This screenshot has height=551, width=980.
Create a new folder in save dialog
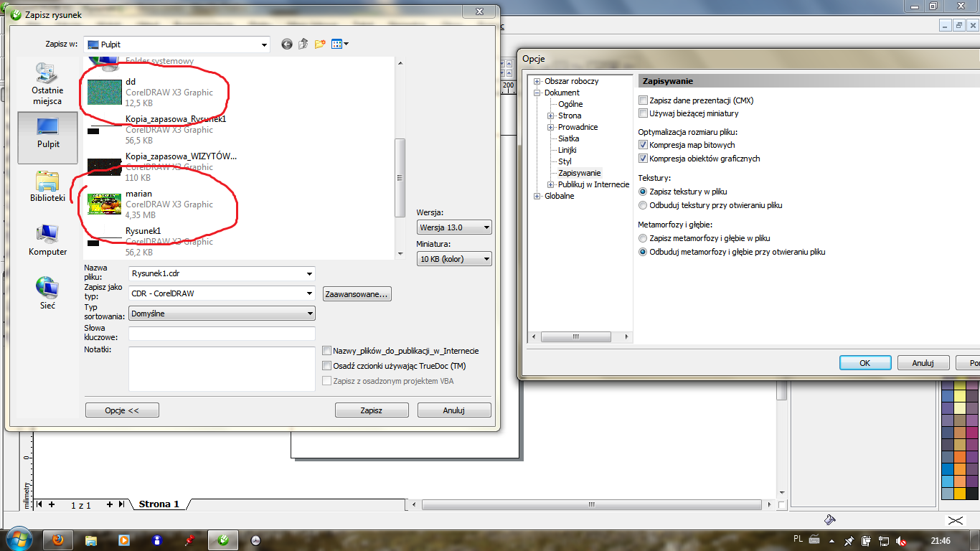319,44
